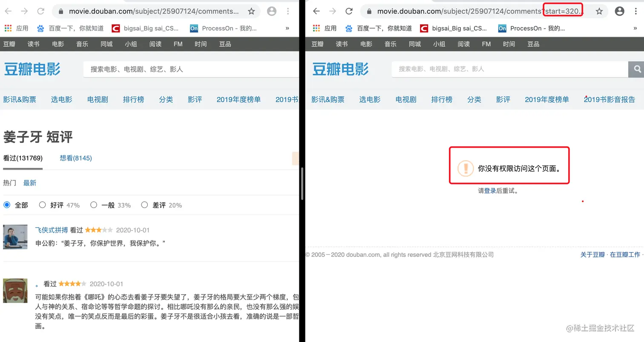The width and height of the screenshot is (644, 342).
Task: Open user 飞侠式拼搏 profile link
Action: [52, 230]
